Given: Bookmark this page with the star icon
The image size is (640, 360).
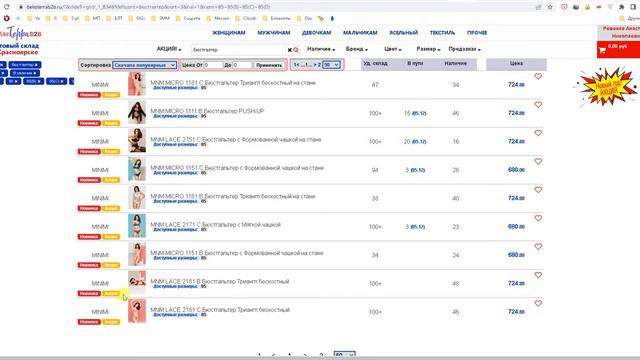Looking at the screenshot, I should click(550, 7).
